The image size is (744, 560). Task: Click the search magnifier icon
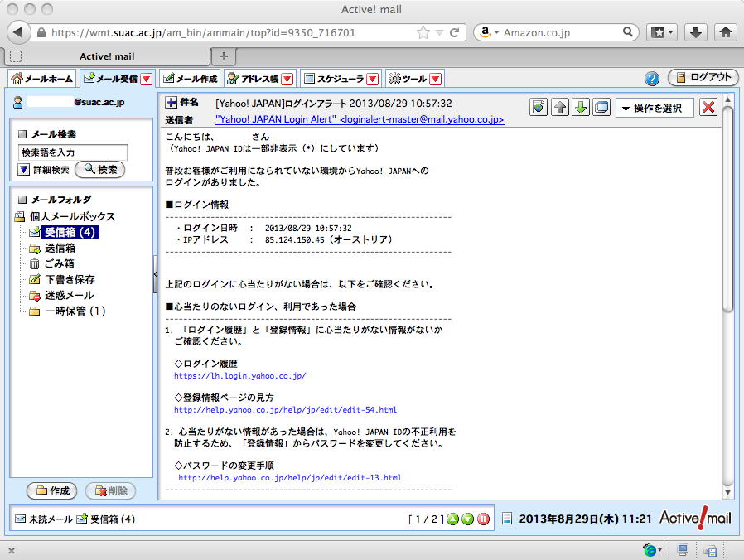pyautogui.click(x=627, y=32)
